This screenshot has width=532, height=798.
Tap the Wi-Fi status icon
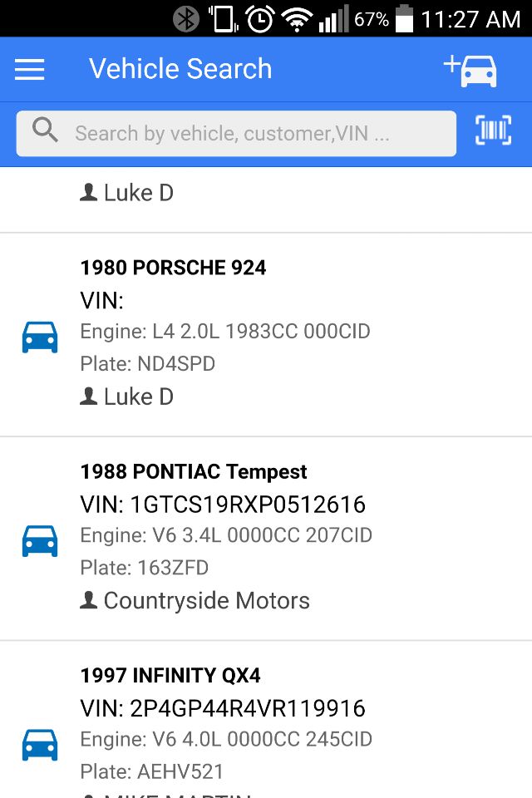[297, 19]
